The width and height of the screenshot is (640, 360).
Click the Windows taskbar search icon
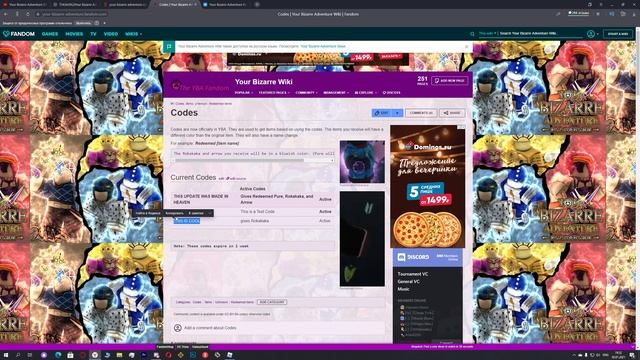pyautogui.click(x=18, y=355)
